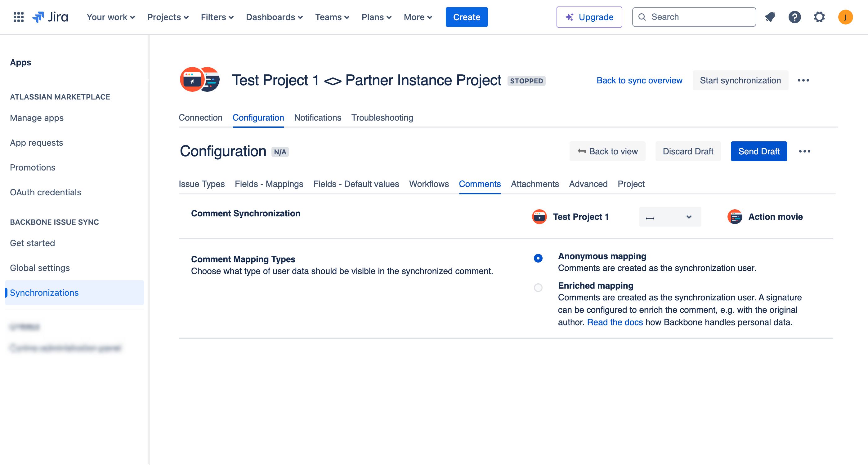868x465 pixels.
Task: Expand the Filters menu
Action: 217,17
